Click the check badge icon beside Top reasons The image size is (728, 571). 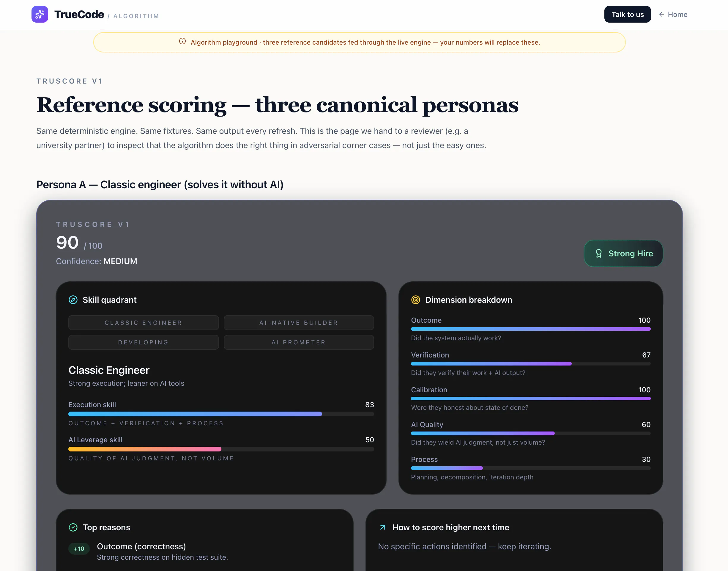pos(73,527)
